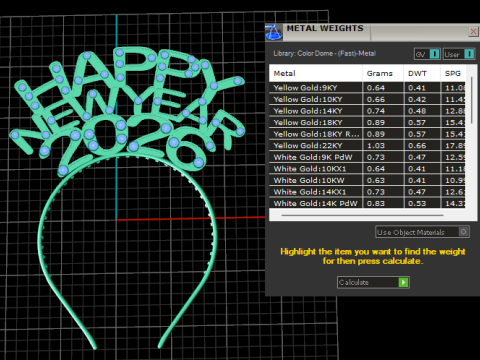Select Yellow Gold:18KY R... row
Screen dimensions: 480x360
pos(367,134)
